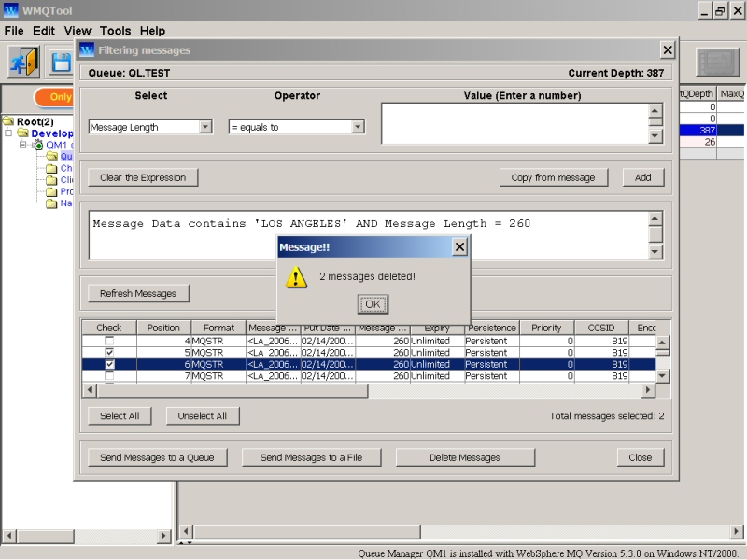The width and height of the screenshot is (747, 560).
Task: Click the message table's horizontal scrollbar thumb
Action: click(233, 390)
